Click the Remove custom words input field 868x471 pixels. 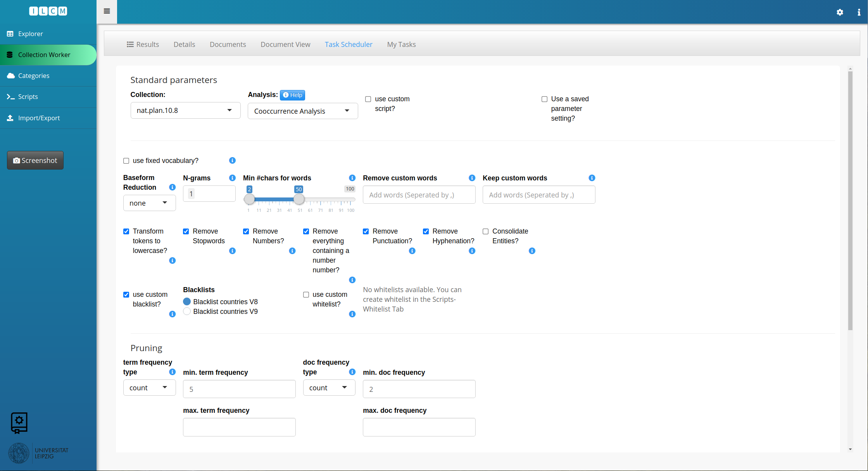click(419, 195)
